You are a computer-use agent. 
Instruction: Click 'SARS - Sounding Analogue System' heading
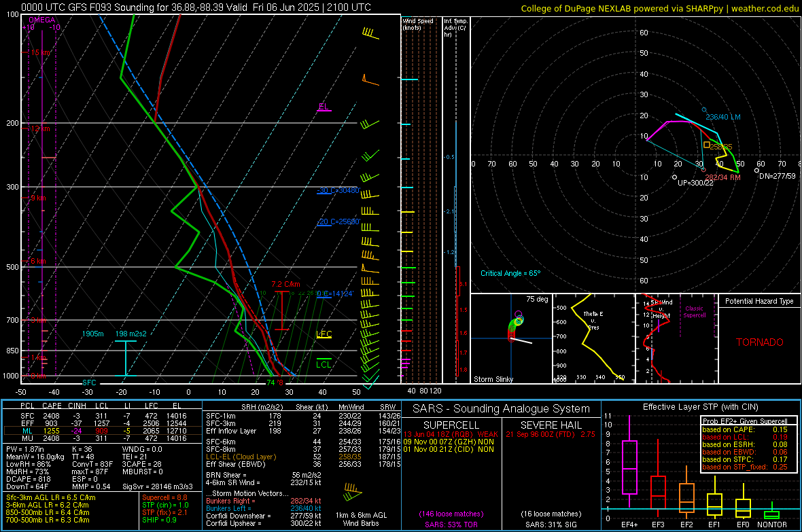click(x=501, y=409)
